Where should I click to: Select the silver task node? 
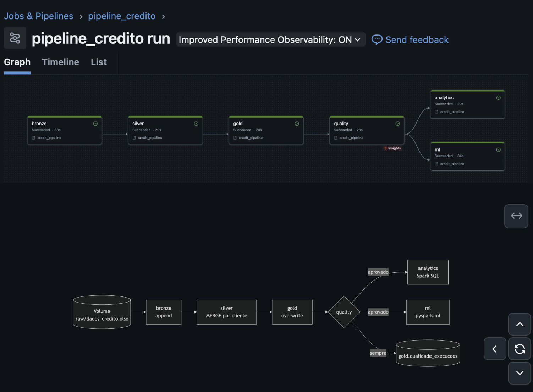click(x=165, y=130)
